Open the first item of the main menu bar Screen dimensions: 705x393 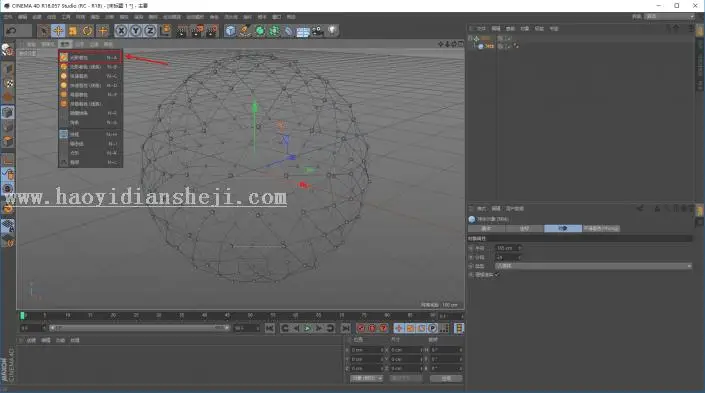click(x=8, y=17)
